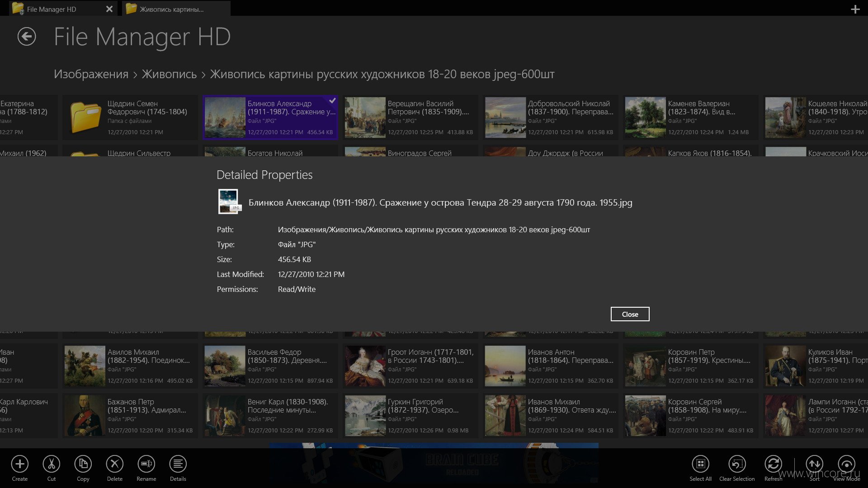This screenshot has height=488, width=868.
Task: Select the Каменев Валериан image tile
Action: pos(691,117)
